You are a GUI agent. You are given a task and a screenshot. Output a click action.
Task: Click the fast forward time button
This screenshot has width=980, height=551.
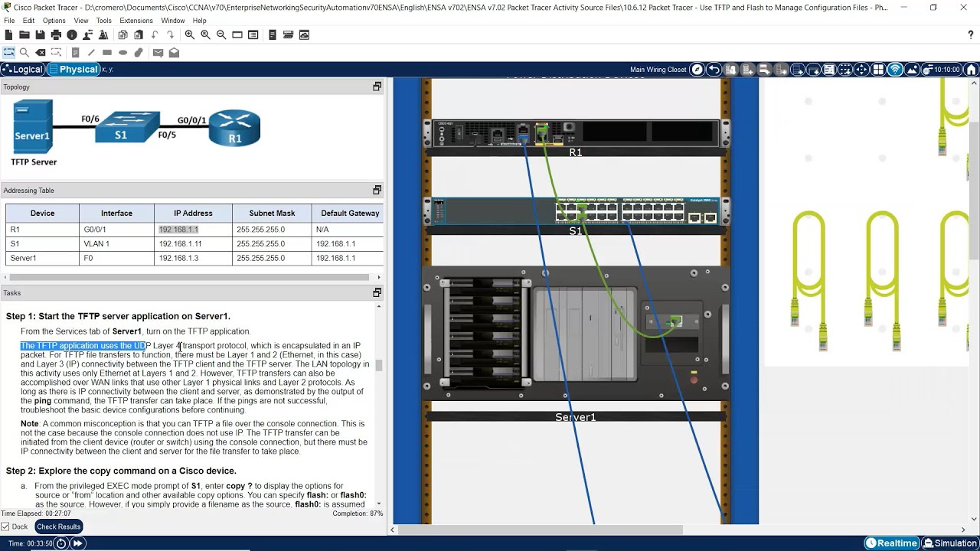pyautogui.click(x=77, y=543)
